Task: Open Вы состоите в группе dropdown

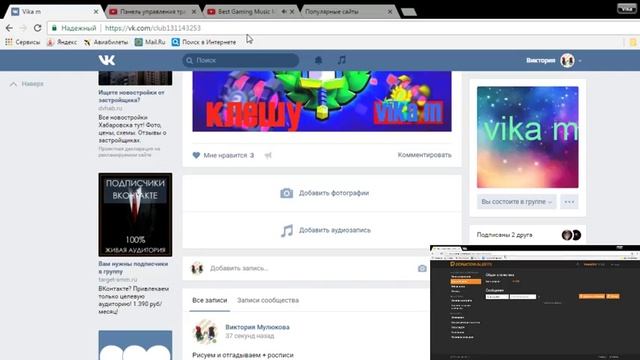Action: coord(516,202)
